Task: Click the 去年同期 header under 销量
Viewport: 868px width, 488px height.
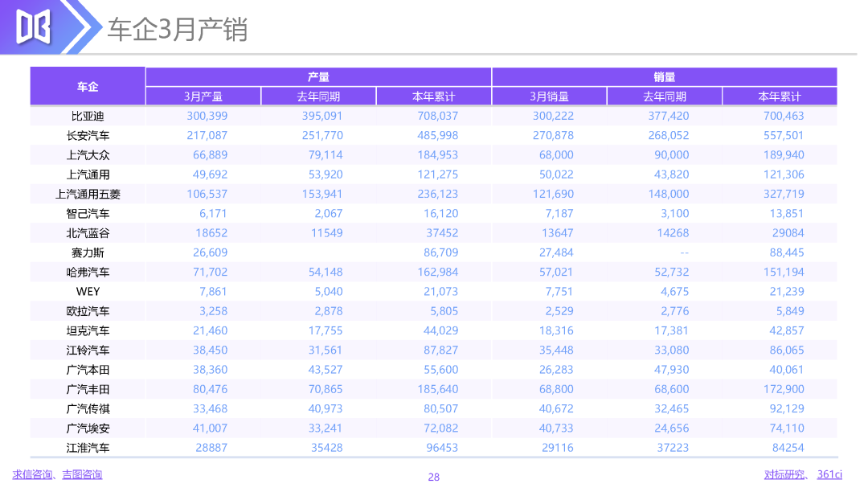Action: 665,96
